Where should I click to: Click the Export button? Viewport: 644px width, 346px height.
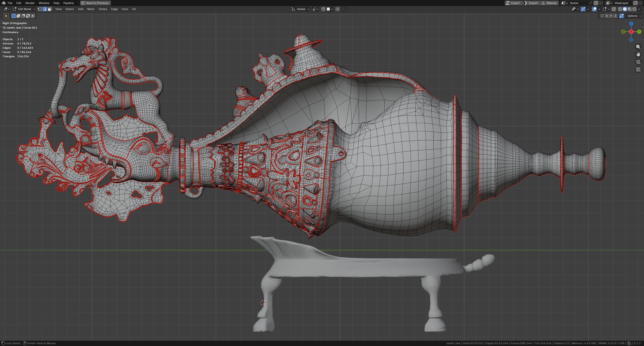point(513,3)
